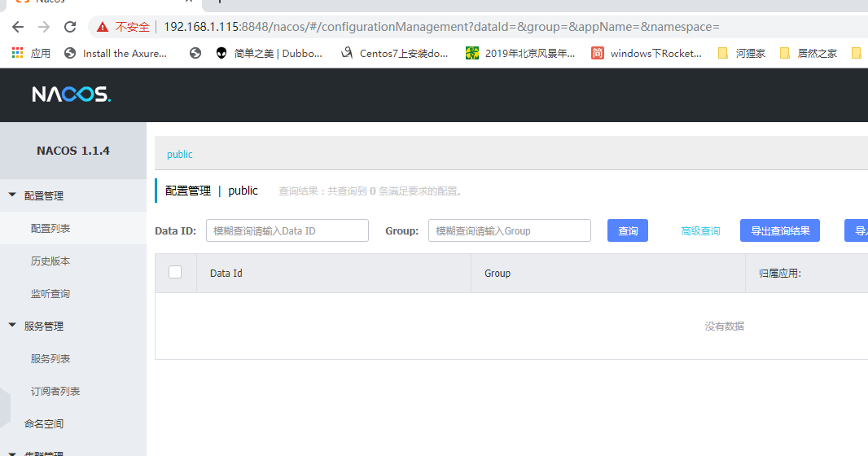Image resolution: width=868 pixels, height=456 pixels.
Task: Open the 简单之美 | Dubbo bookmark
Action: (x=269, y=53)
